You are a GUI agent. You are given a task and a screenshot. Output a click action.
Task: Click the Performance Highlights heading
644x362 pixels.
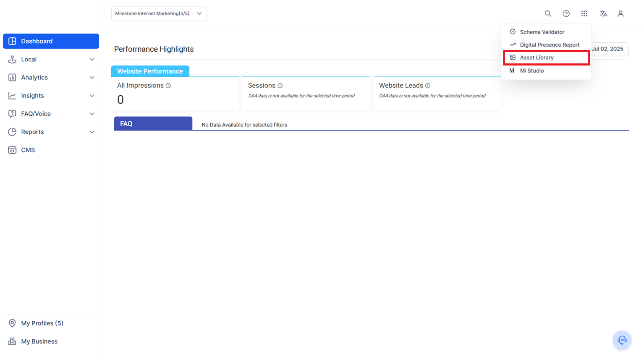click(154, 49)
